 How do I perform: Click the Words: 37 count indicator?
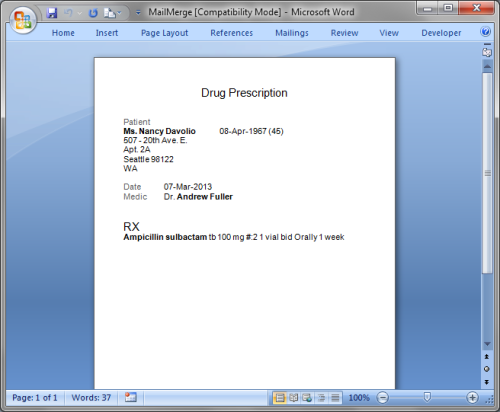91,397
